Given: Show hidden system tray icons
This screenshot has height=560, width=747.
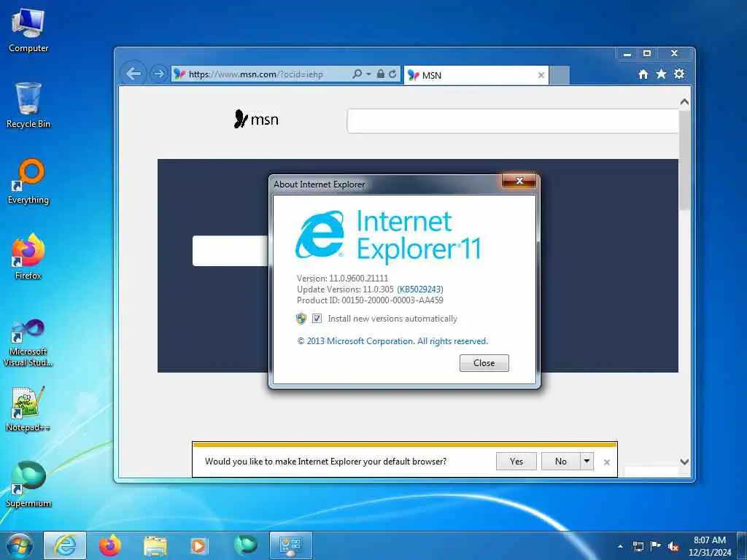Looking at the screenshot, I should [x=620, y=546].
